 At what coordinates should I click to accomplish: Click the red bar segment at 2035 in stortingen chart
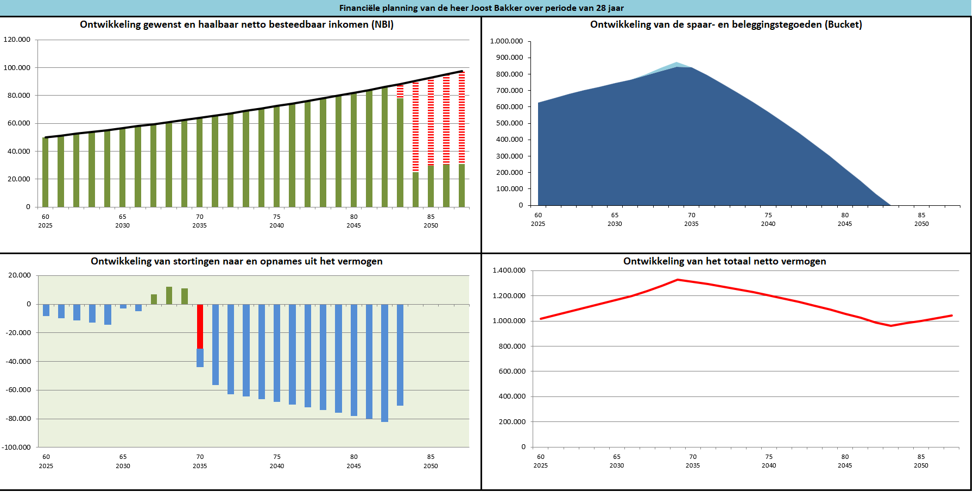point(200,326)
